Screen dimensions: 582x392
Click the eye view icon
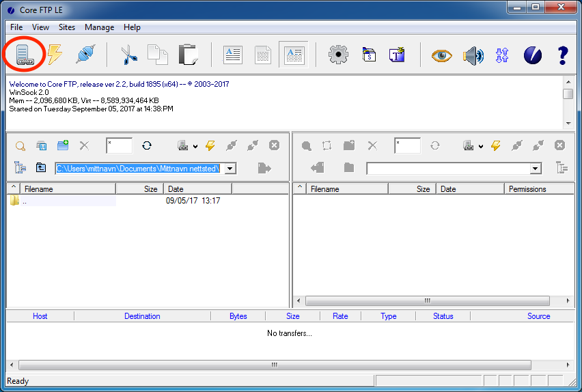(442, 56)
